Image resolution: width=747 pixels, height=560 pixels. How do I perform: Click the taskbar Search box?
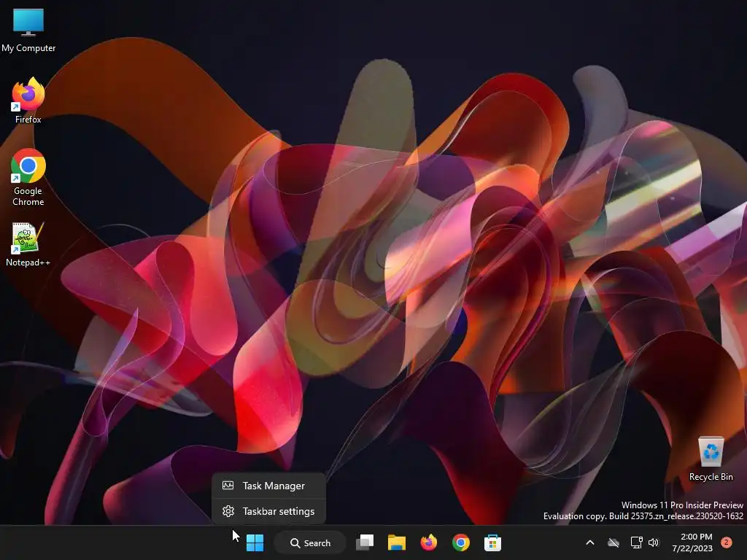click(x=311, y=542)
